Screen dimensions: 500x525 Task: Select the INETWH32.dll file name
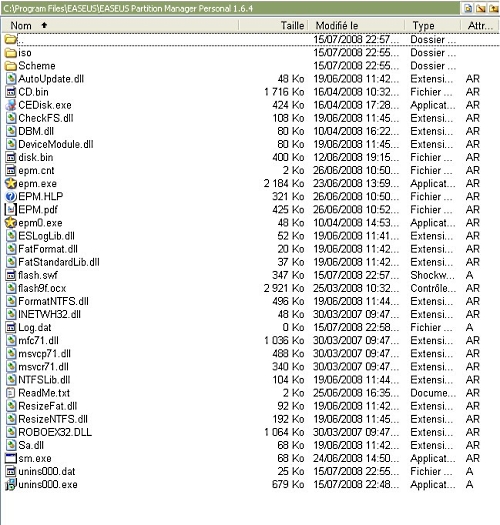[x=50, y=314]
